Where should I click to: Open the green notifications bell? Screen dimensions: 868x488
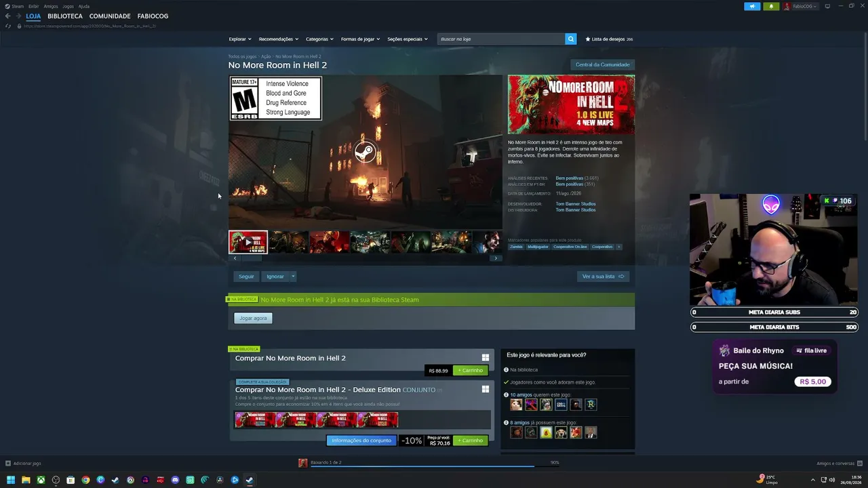[x=771, y=6]
